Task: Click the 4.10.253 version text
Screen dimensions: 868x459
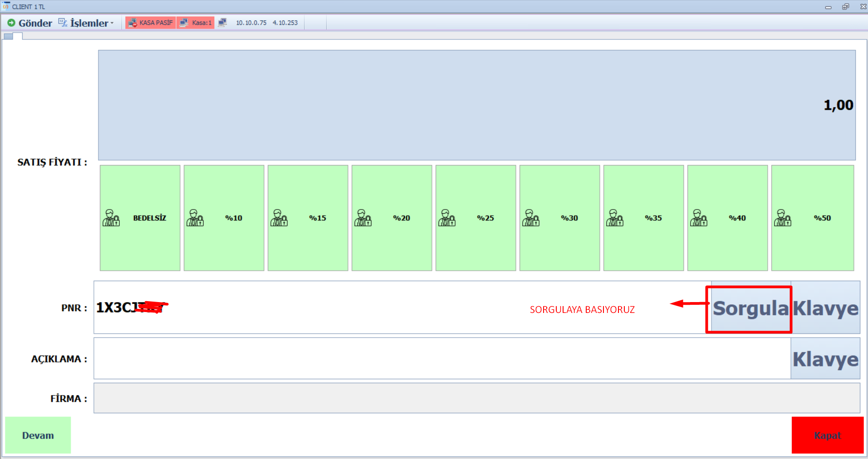Action: pyautogui.click(x=285, y=23)
